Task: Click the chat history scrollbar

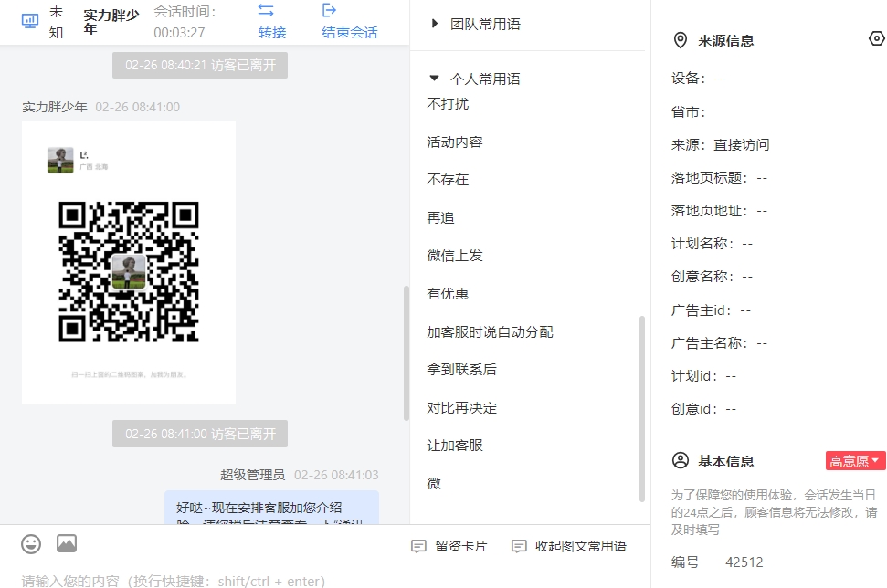Action: click(407, 353)
